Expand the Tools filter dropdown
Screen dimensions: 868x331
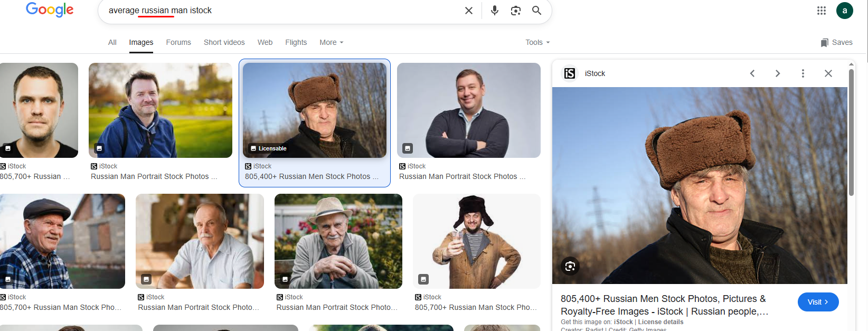tap(537, 42)
